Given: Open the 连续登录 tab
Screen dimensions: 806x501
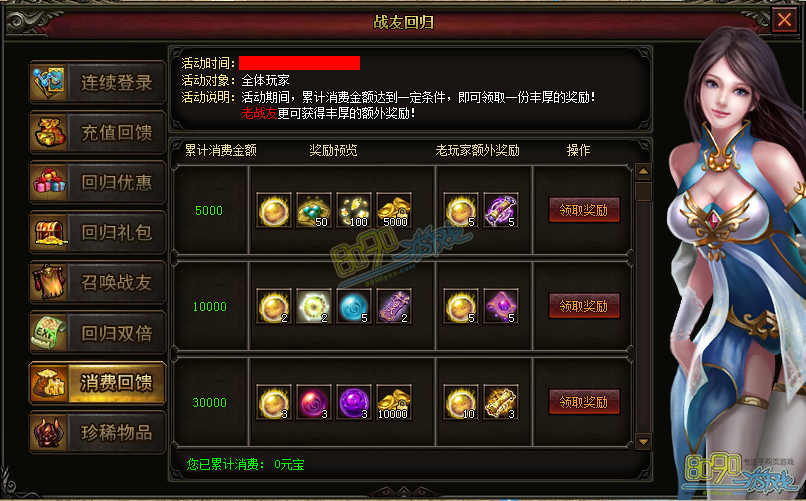Looking at the screenshot, I should pos(98,82).
